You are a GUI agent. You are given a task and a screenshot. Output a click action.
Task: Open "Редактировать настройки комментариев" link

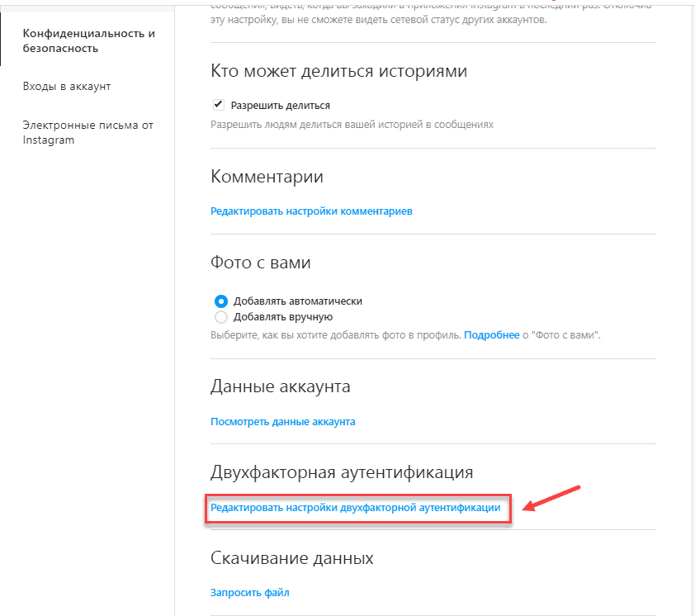tap(311, 211)
